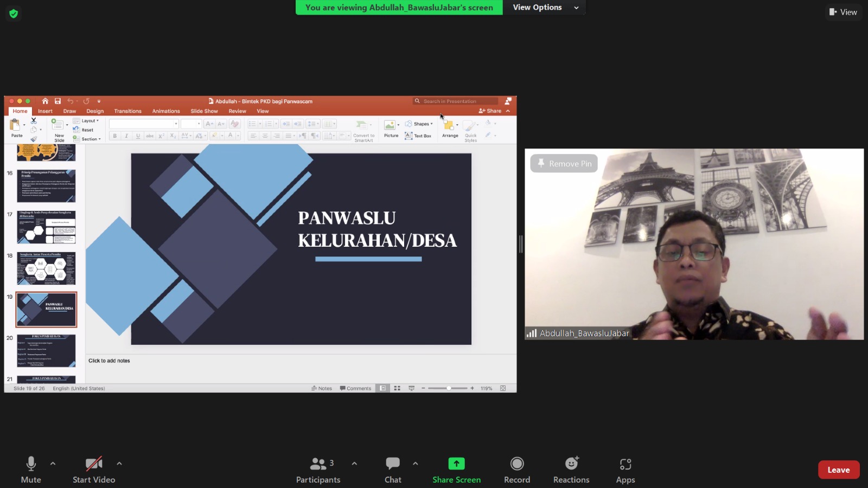The width and height of the screenshot is (868, 488).
Task: Apply bold formatting to text
Action: tap(115, 135)
